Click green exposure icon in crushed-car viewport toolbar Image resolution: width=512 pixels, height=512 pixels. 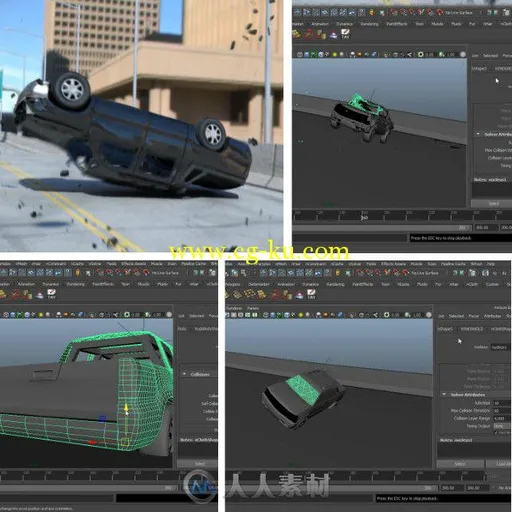[x=421, y=54]
